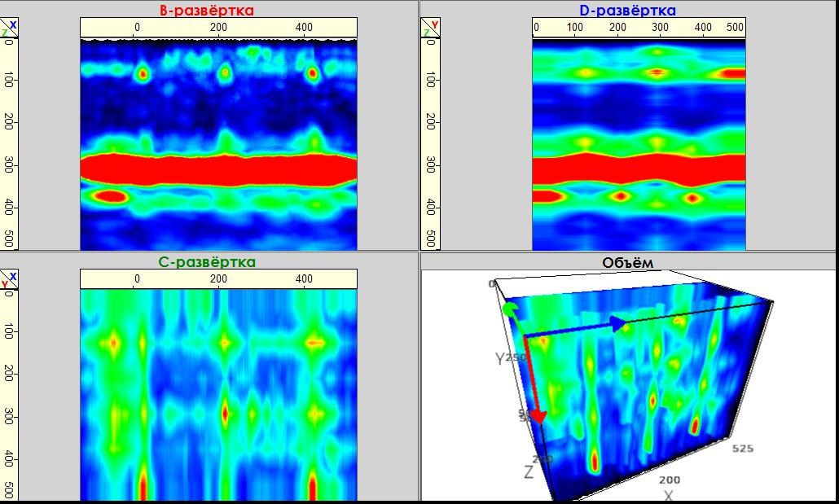Click the thick red band in B-scan image

(218, 171)
